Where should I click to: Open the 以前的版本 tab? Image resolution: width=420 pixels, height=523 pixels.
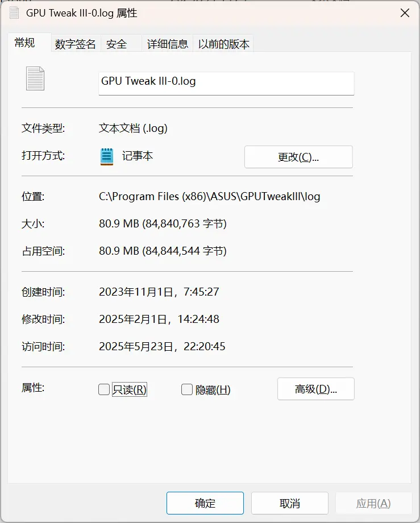point(224,44)
